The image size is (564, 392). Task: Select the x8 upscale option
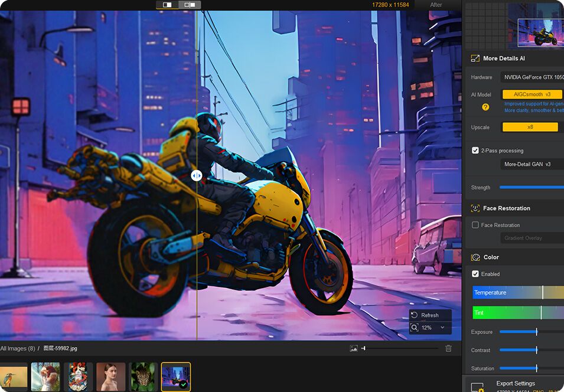pos(530,127)
